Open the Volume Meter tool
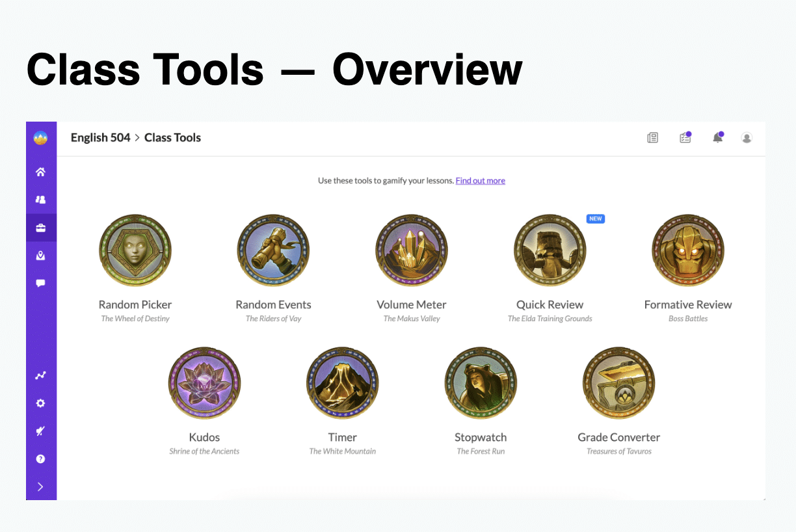The width and height of the screenshot is (796, 532). tap(412, 250)
